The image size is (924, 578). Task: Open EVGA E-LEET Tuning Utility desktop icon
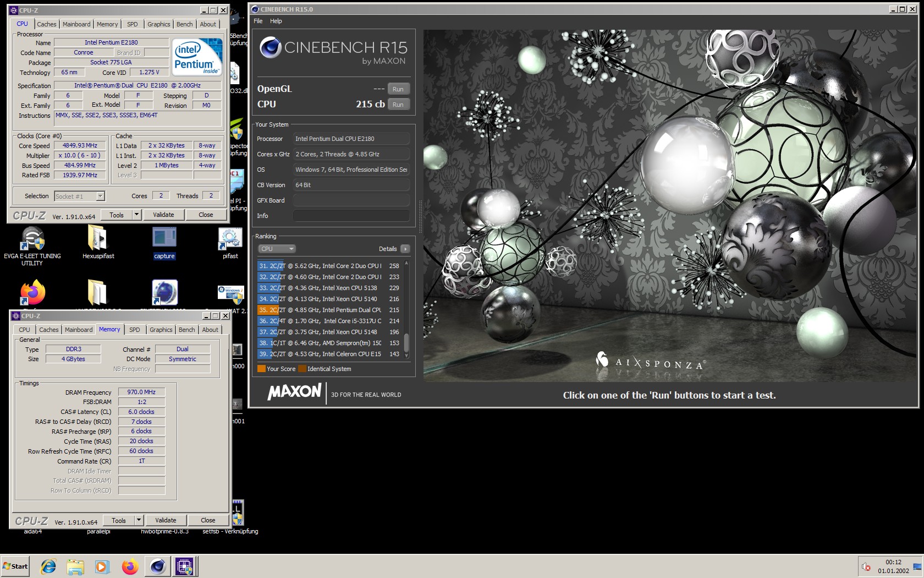point(32,239)
